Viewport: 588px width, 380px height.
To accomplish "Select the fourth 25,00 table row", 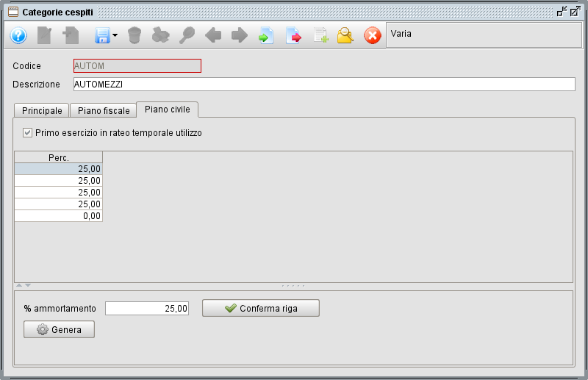I will coord(59,204).
